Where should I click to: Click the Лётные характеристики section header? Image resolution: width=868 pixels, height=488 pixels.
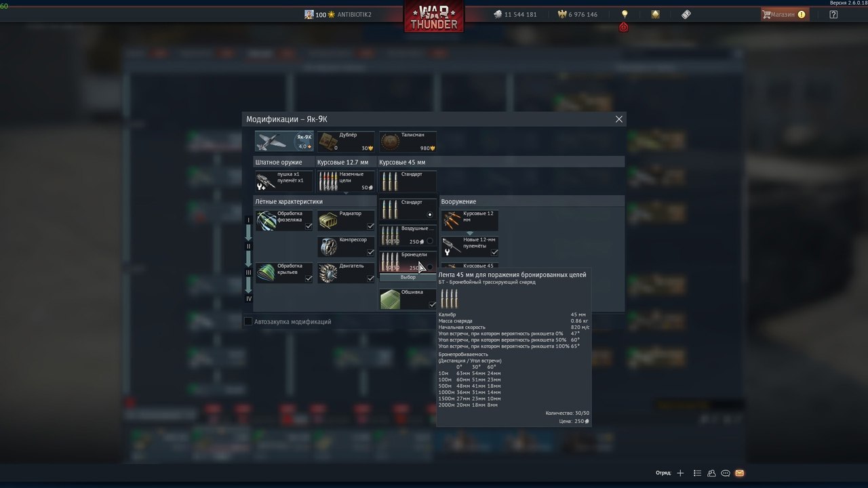[x=288, y=201]
